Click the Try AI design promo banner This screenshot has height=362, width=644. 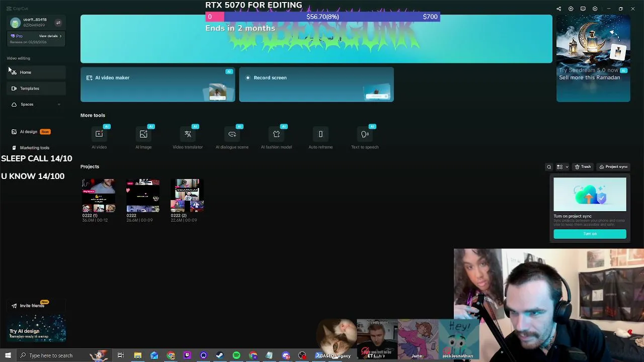(x=37, y=328)
